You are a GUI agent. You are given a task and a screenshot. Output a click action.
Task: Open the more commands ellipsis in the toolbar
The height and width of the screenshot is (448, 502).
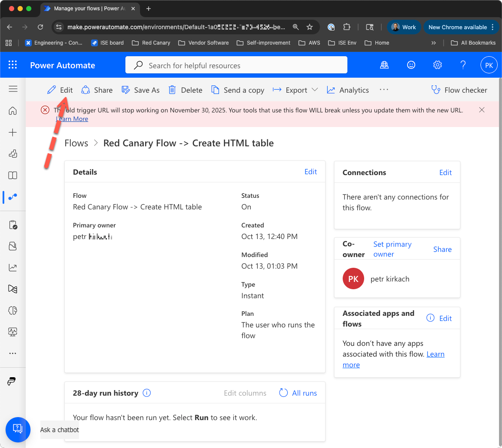(x=383, y=90)
